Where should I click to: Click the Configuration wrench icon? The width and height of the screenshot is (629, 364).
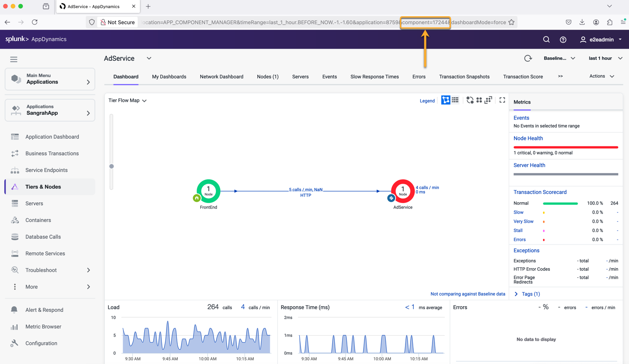click(14, 343)
